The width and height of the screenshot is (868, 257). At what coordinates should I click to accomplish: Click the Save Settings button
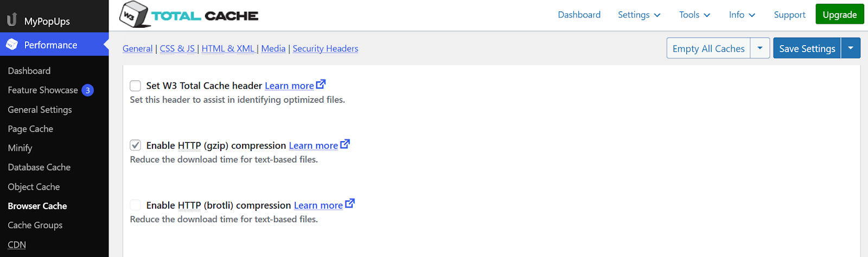coord(807,48)
